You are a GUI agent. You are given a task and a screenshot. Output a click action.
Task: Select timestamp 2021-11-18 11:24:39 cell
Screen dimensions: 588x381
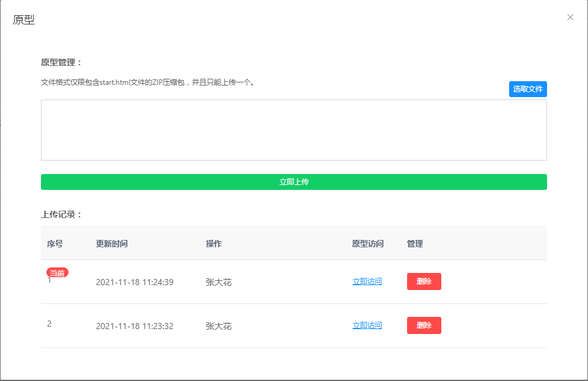click(134, 282)
